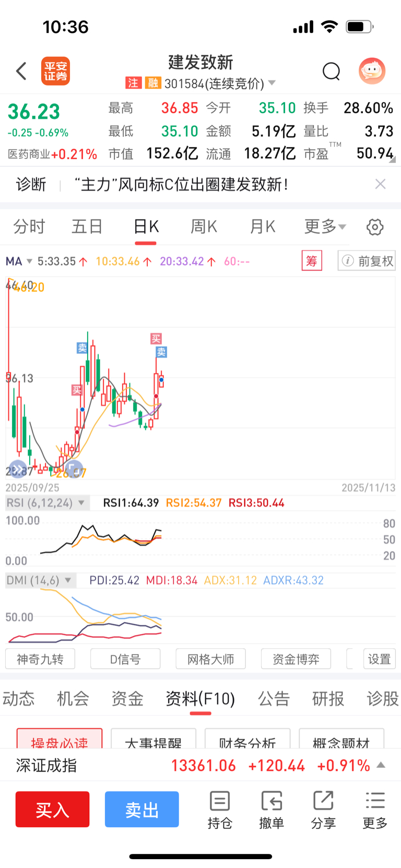Select the 概念题材 sub-tab
The image size is (401, 868).
(x=341, y=739)
